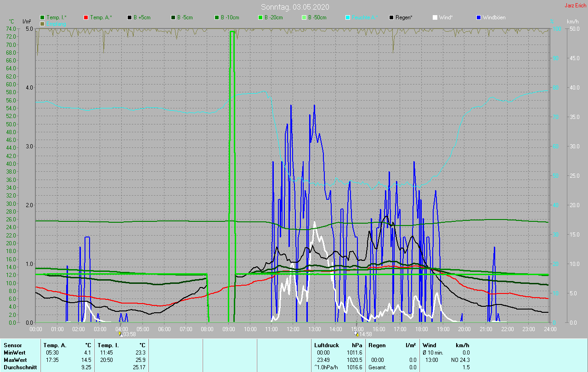This screenshot has width=588, height=372.
Task: Click the B -20cm bright green swatch
Action: (x=260, y=17)
